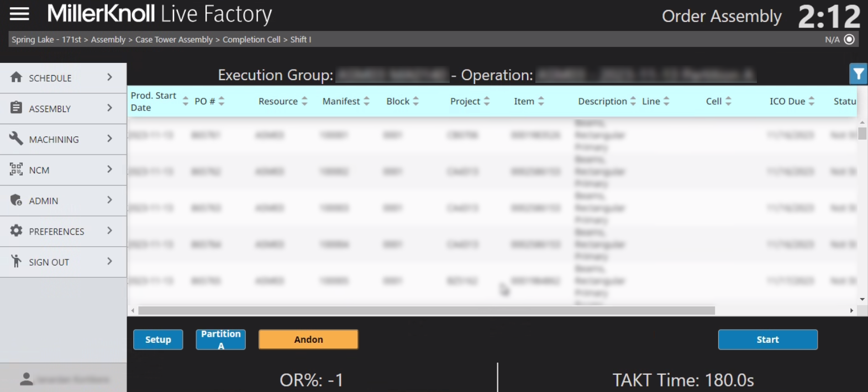The height and width of the screenshot is (392, 868).
Task: Click the Partition A button
Action: coord(220,340)
